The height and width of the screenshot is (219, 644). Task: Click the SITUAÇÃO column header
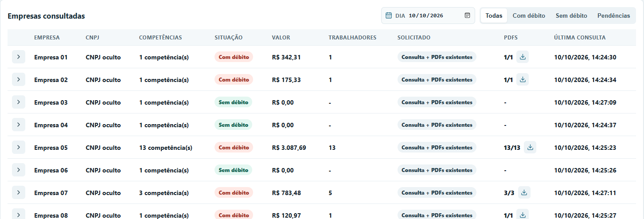228,38
